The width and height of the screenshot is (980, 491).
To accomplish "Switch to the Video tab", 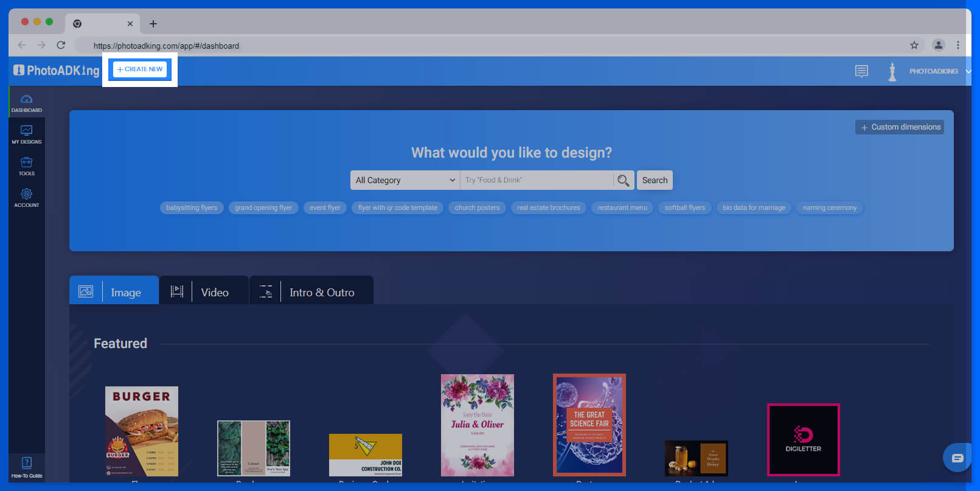I will coord(204,292).
